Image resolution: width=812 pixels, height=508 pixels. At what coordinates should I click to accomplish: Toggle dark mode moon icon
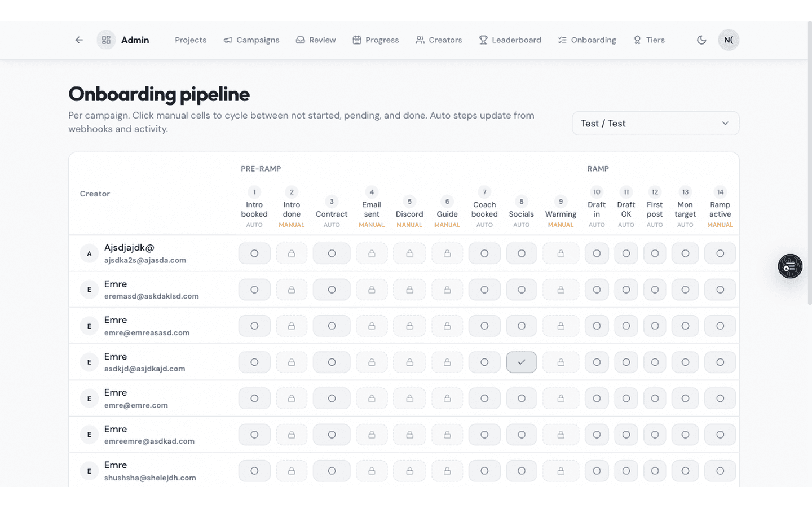701,40
